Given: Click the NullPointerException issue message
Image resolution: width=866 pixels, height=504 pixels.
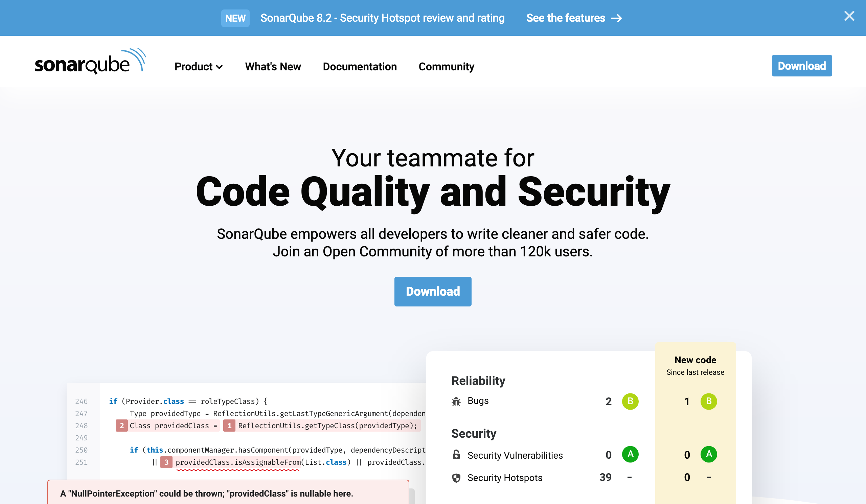Looking at the screenshot, I should click(x=207, y=494).
